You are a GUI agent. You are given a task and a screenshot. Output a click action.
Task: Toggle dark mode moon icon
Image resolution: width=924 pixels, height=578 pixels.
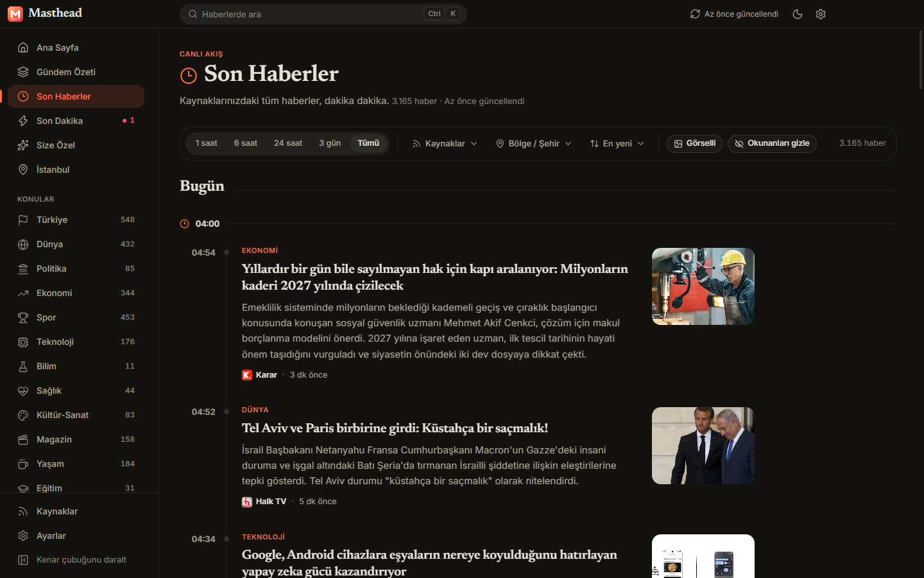click(x=798, y=14)
